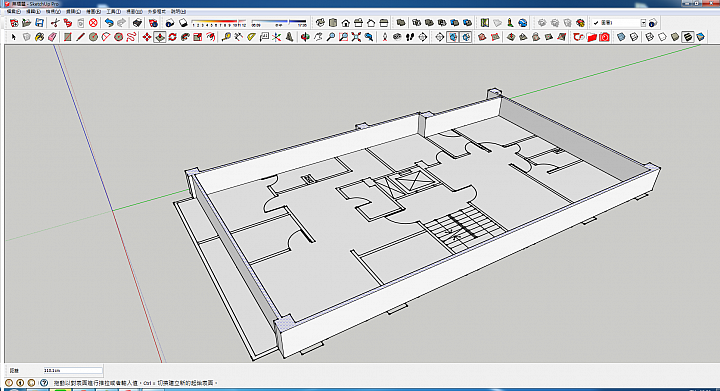Activate the Text label tool

tap(264, 37)
